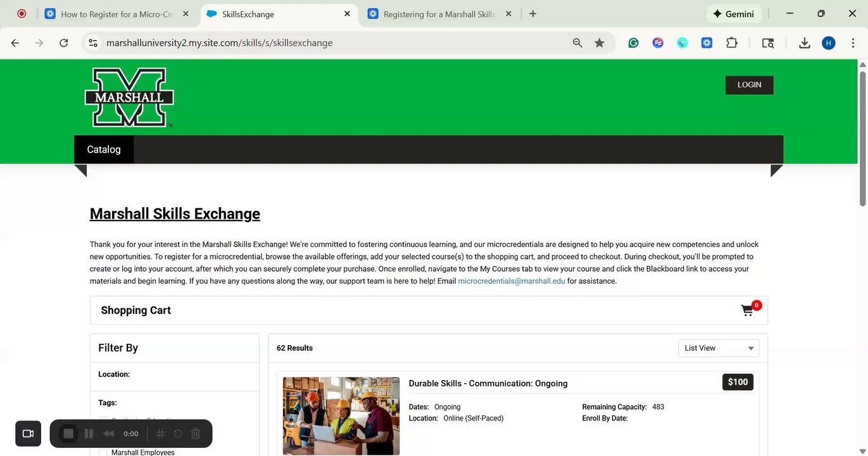The width and height of the screenshot is (868, 456).
Task: Open Chrome's three-dot menu
Action: point(853,43)
